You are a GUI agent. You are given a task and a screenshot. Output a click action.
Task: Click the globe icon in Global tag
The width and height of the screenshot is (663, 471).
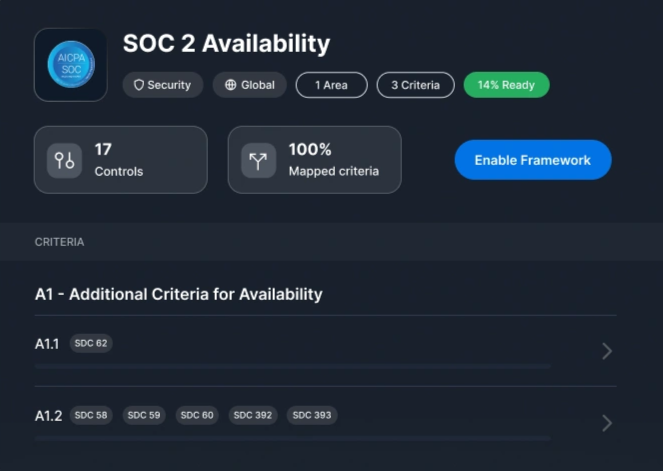tap(230, 85)
